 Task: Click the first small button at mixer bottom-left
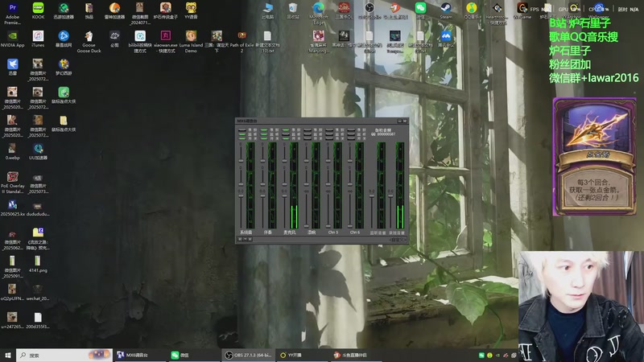point(240,239)
